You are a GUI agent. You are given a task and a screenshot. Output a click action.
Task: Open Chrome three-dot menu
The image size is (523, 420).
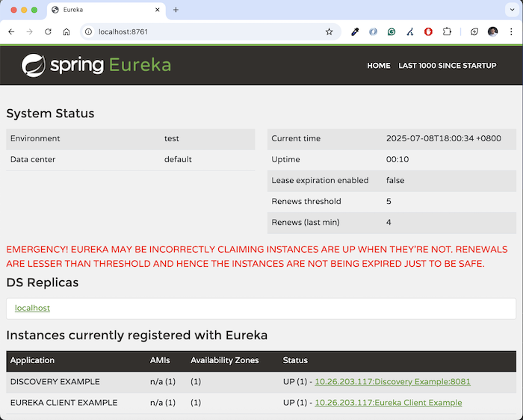(x=511, y=31)
